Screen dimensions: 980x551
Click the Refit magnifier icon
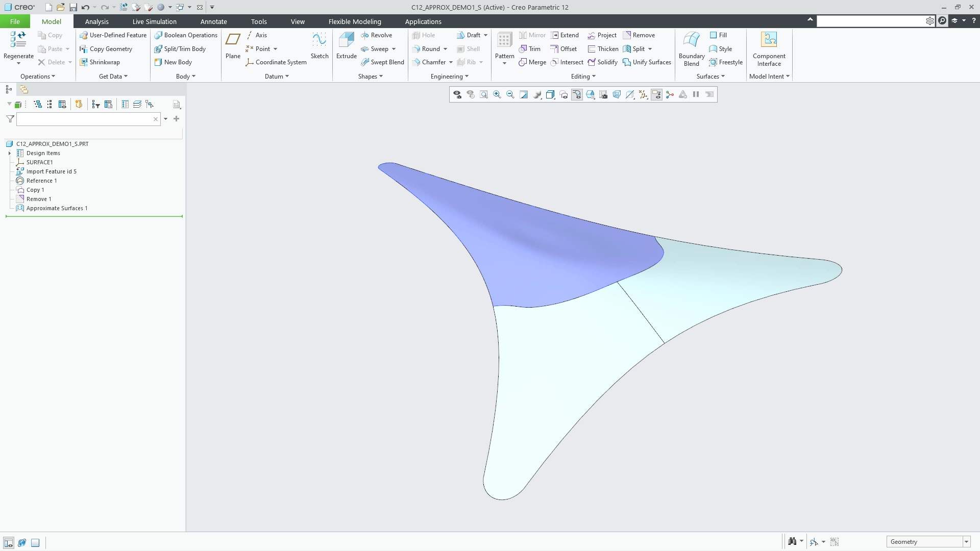click(483, 94)
